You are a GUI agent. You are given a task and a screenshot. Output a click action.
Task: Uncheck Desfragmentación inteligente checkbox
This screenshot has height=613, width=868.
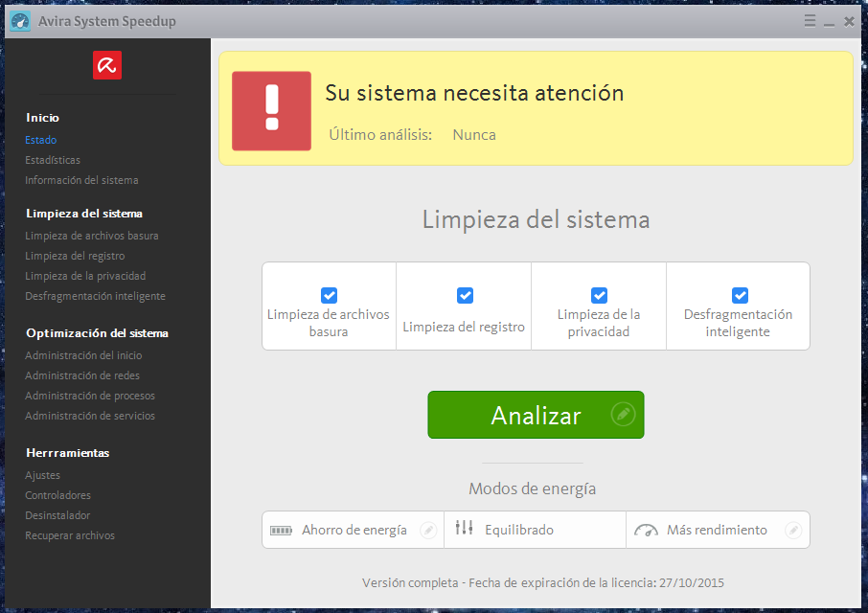(x=741, y=295)
